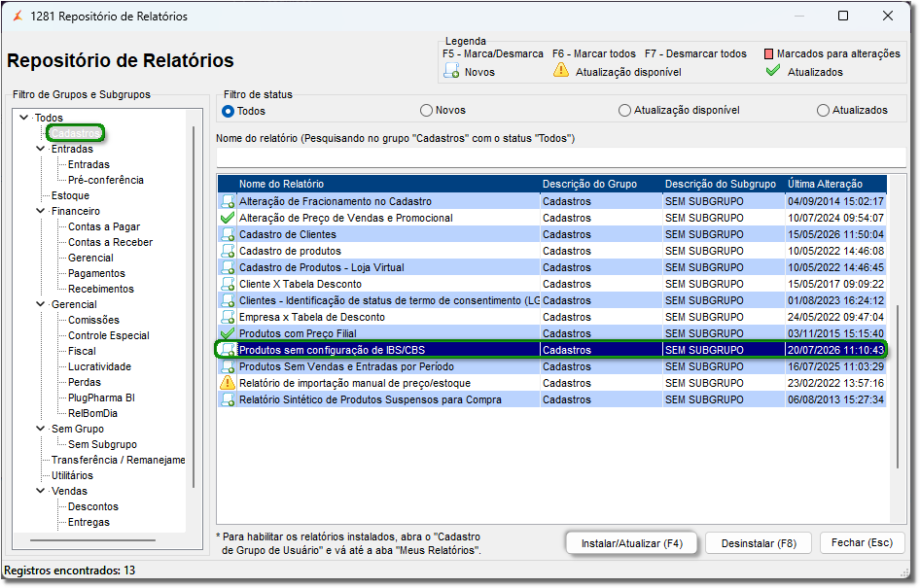The width and height of the screenshot is (920, 588).
Task: Select the Atualizados status filter
Action: (823, 110)
